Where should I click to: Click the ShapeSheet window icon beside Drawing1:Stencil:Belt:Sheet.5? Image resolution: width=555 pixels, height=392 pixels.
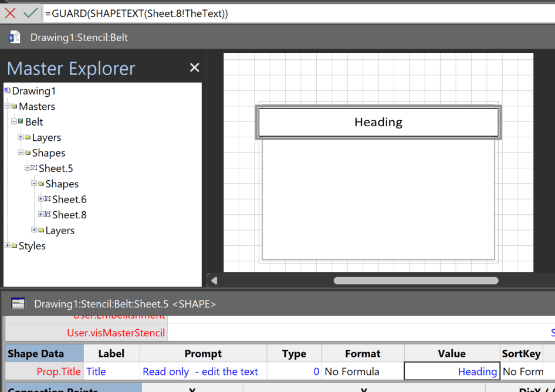point(18,303)
